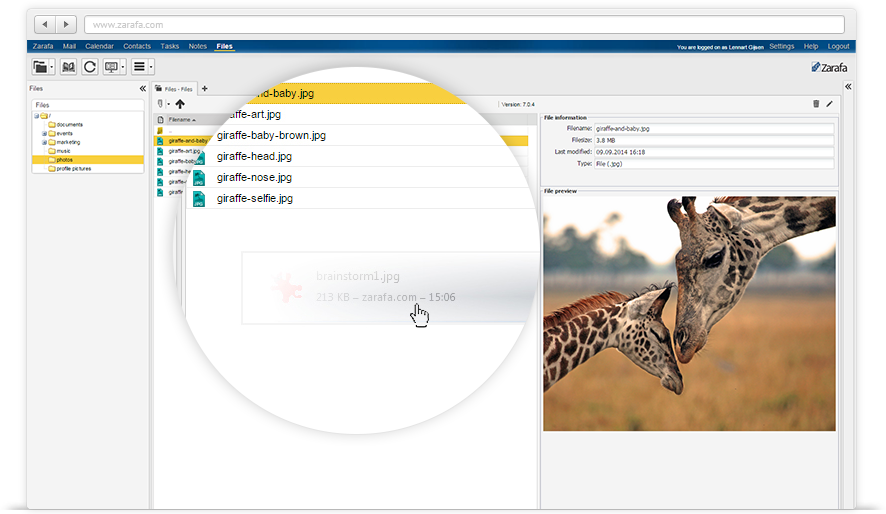Viewport: 886px width, 514px height.
Task: Refresh with the circular arrow icon
Action: coord(89,67)
